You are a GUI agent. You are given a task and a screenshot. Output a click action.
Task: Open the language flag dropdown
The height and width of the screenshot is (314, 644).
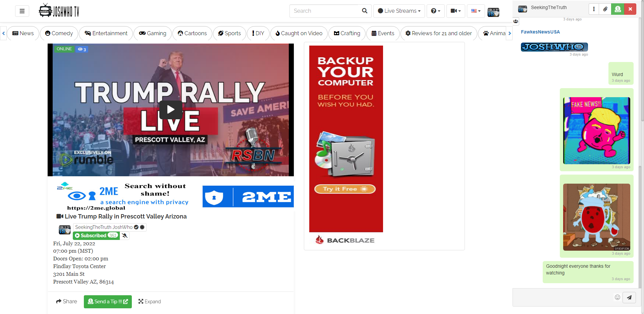click(475, 11)
